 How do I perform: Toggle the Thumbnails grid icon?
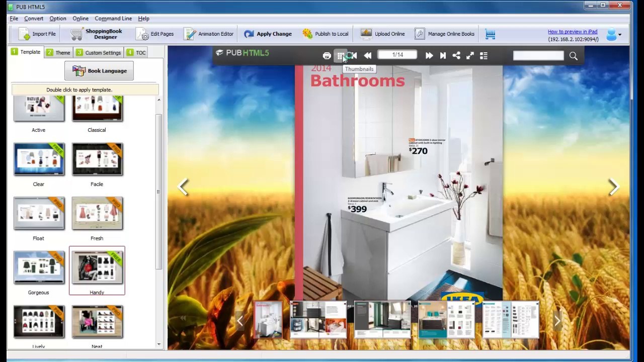(340, 56)
